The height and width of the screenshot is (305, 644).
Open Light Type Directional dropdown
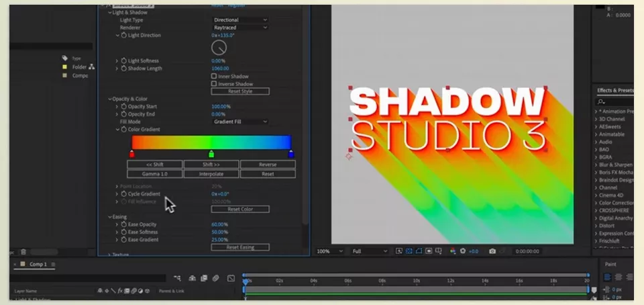click(x=240, y=19)
